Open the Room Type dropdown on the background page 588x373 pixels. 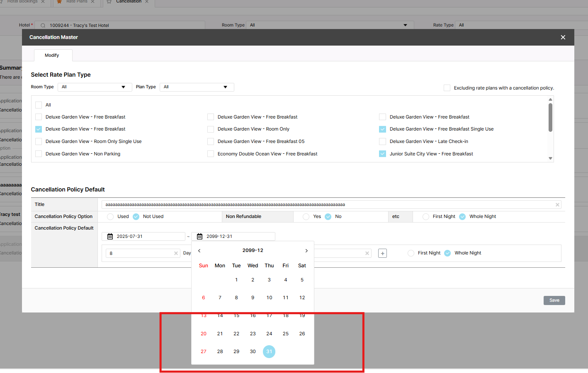point(330,25)
